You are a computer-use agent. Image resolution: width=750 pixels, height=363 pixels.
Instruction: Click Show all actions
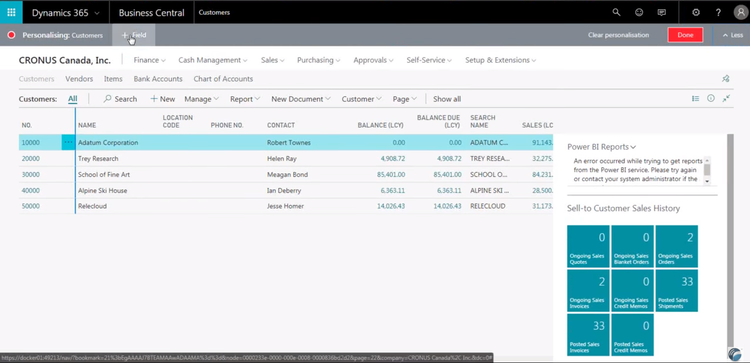tap(447, 99)
